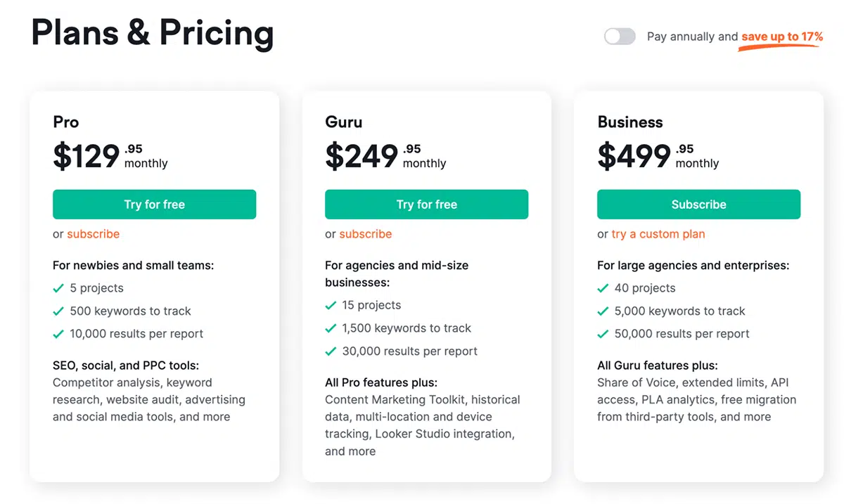Click the save up to 17% text
Viewport: 844px width, 504px height.
click(782, 37)
